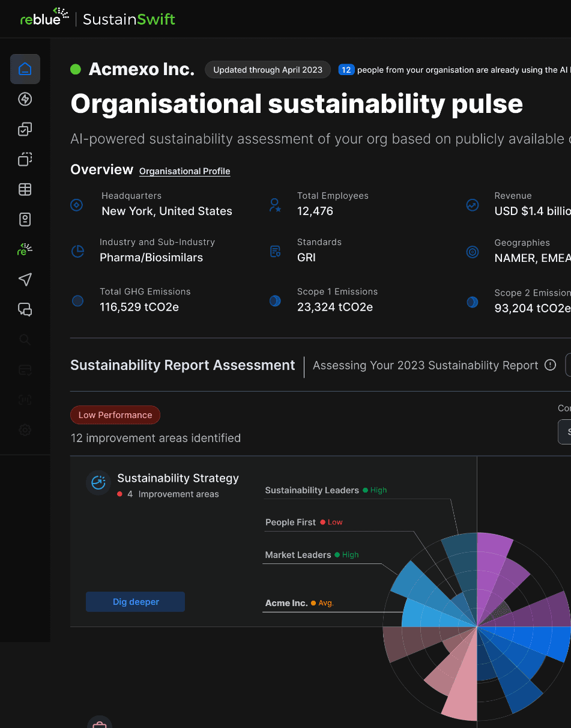Click '12 improvement areas identified' text
This screenshot has height=728, width=571.
(x=156, y=438)
